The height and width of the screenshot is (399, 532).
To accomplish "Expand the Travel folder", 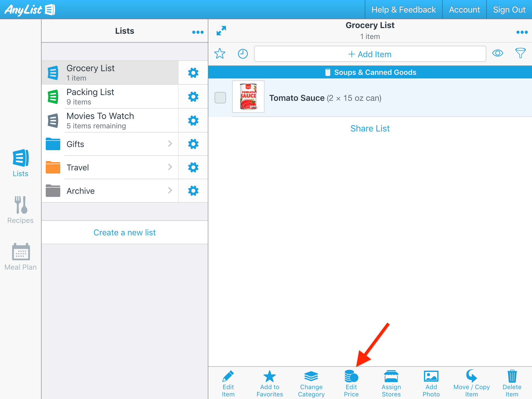I will tap(110, 167).
